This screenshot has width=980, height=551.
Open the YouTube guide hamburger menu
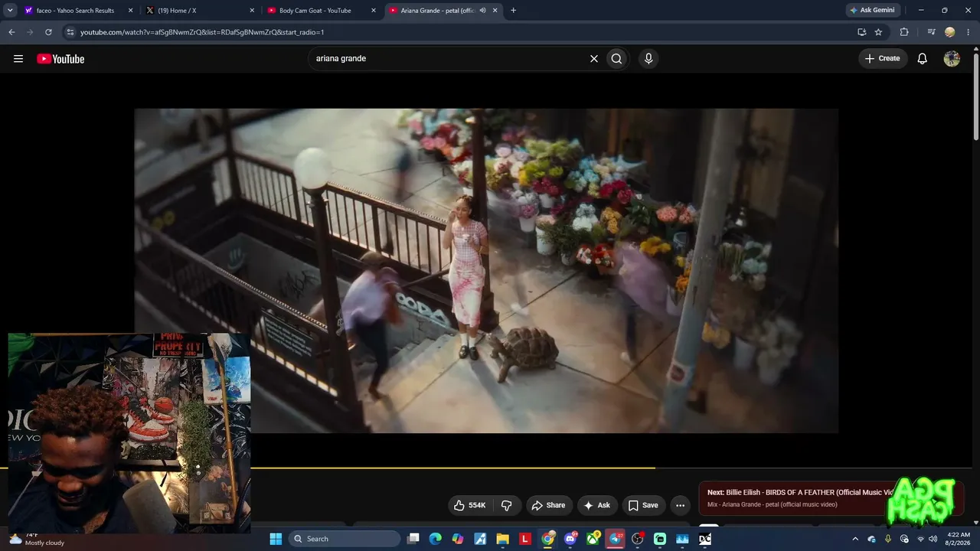18,59
